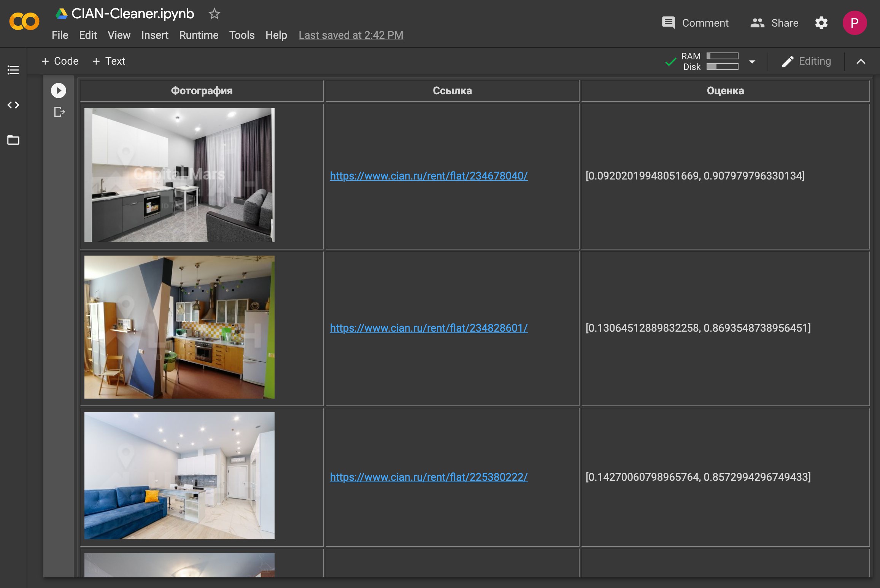This screenshot has height=588, width=880.
Task: Click the colorful kitchen apartment photo
Action: pyautogui.click(x=179, y=327)
